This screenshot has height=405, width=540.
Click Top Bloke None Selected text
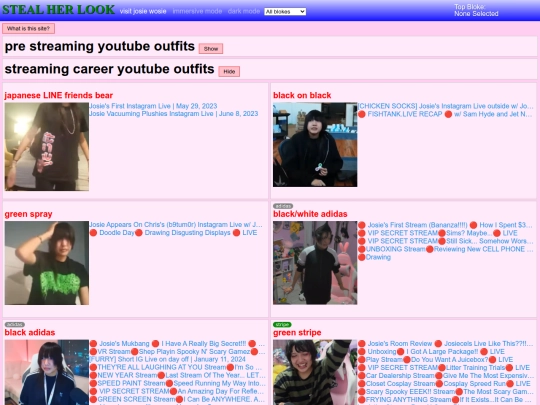pyautogui.click(x=476, y=10)
